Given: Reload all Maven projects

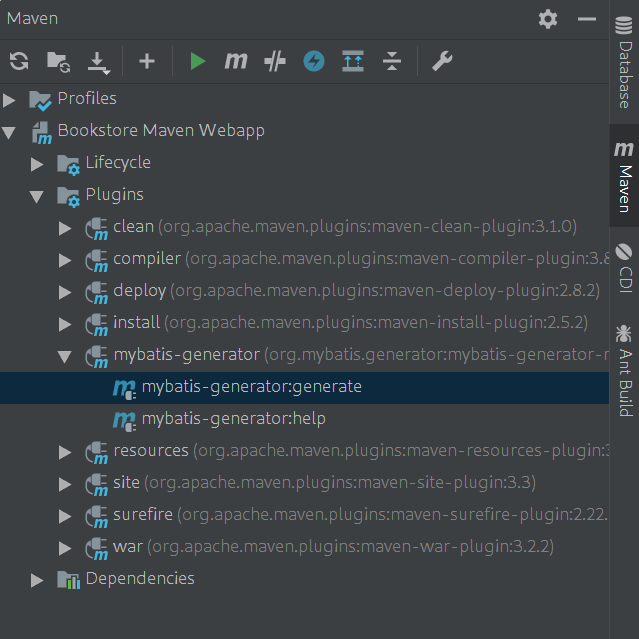Looking at the screenshot, I should click(x=19, y=62).
